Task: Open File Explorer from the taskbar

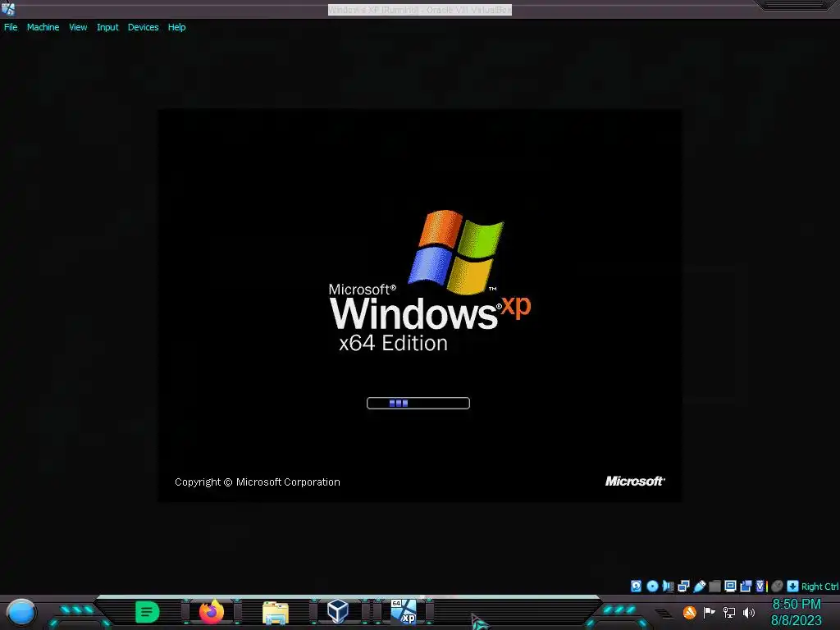Action: pyautogui.click(x=276, y=612)
